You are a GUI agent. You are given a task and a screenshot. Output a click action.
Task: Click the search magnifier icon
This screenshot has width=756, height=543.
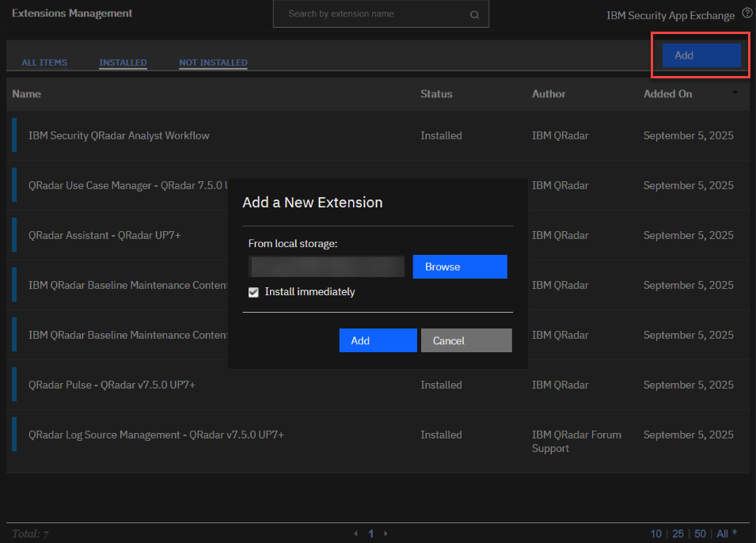tap(474, 14)
